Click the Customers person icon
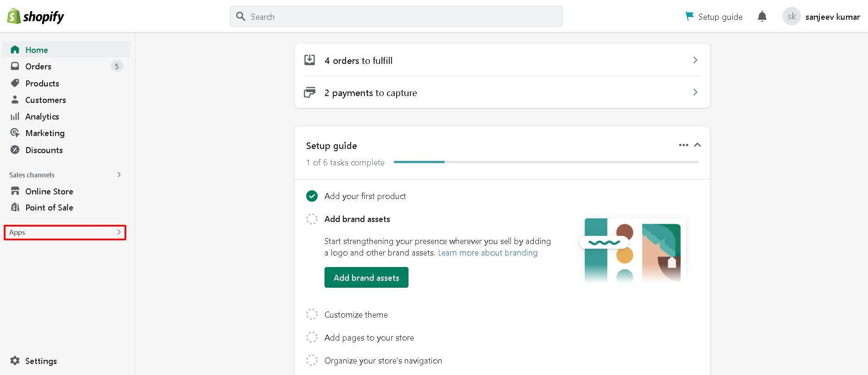Viewport: 868px width, 375px height. pyautogui.click(x=15, y=100)
